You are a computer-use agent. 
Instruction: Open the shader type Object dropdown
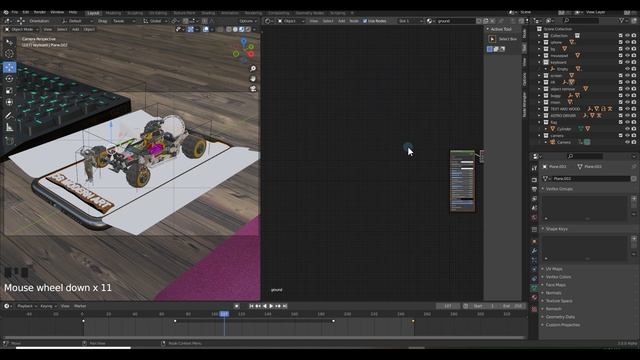click(x=291, y=21)
